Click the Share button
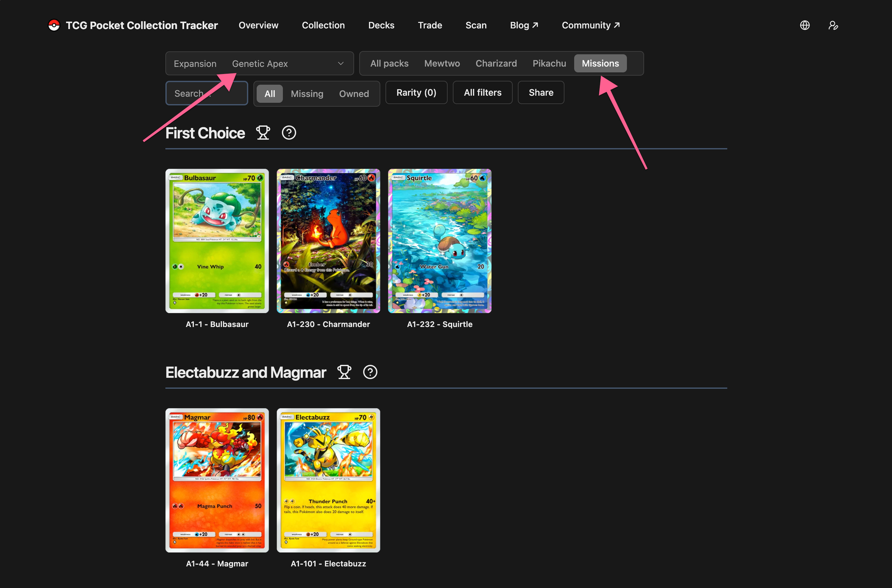Image resolution: width=892 pixels, height=588 pixels. [541, 93]
